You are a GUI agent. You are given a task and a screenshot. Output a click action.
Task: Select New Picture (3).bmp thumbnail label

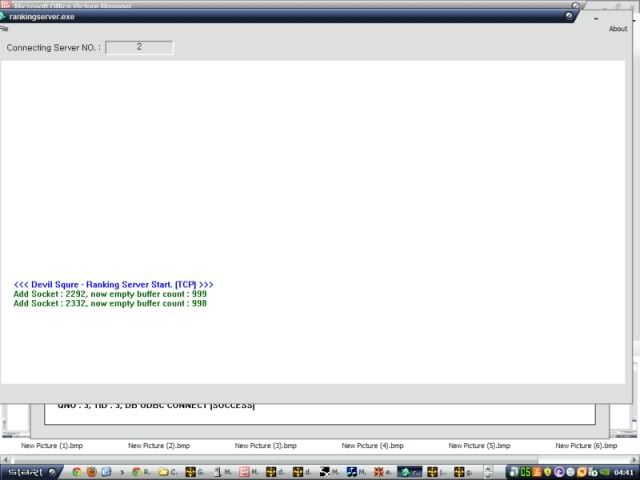tap(265, 446)
